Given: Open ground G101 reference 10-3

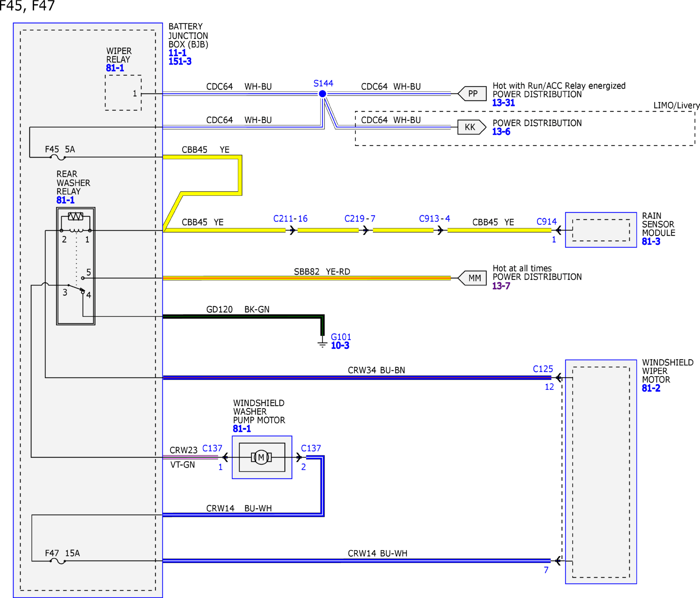Looking at the screenshot, I should click(340, 346).
